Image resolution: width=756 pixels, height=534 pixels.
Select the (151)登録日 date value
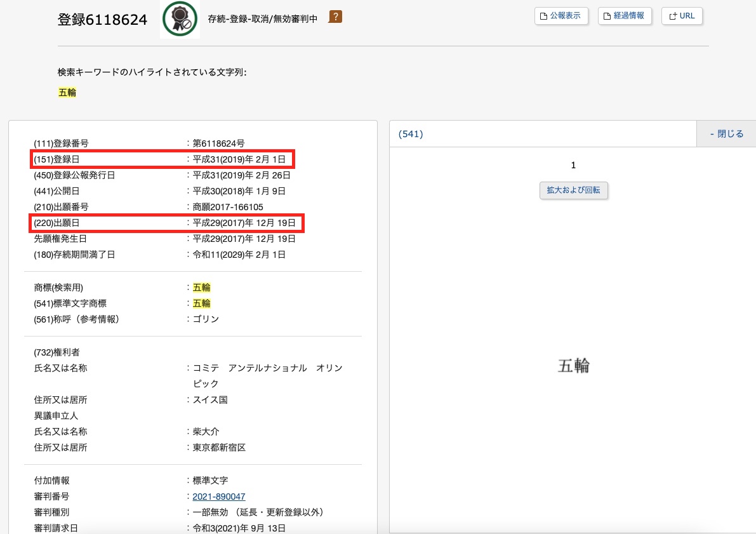tap(239, 159)
